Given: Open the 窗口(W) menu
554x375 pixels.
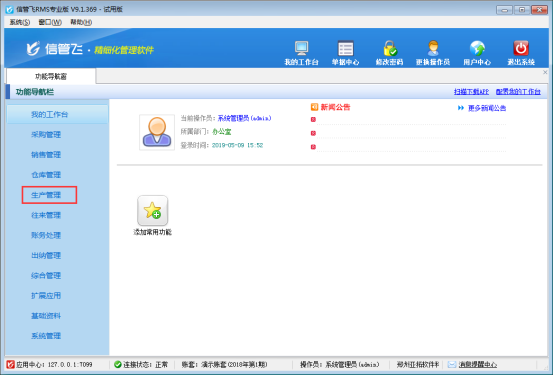Looking at the screenshot, I should (50, 22).
